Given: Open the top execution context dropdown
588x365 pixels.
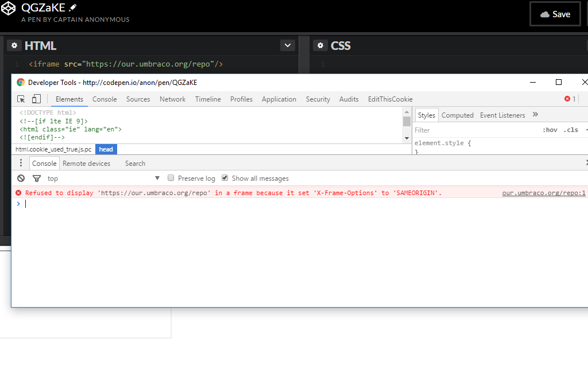Looking at the screenshot, I should [x=103, y=178].
